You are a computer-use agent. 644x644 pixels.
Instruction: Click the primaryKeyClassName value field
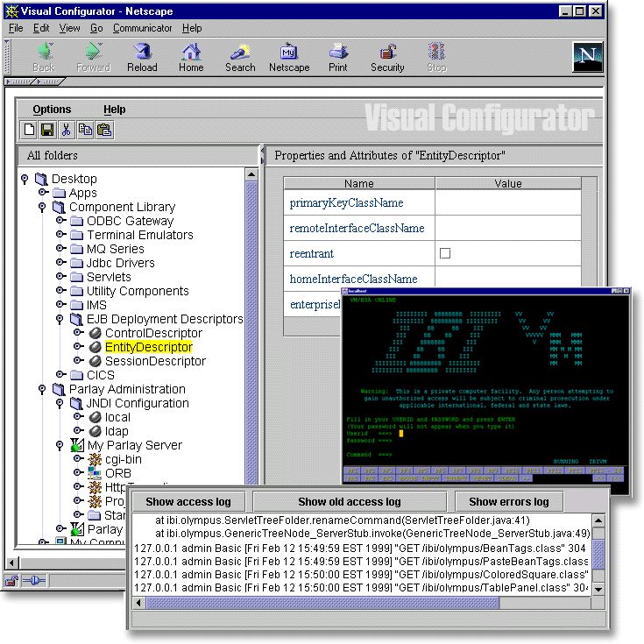point(508,202)
